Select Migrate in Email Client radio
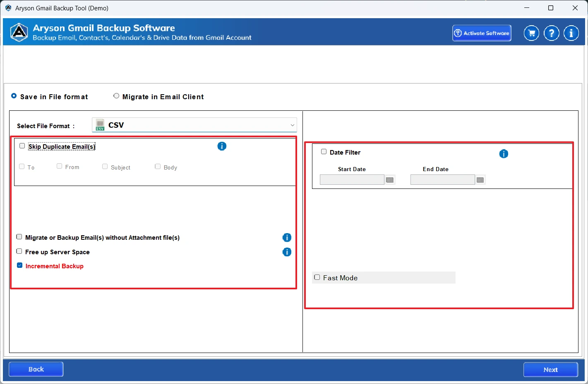 click(x=116, y=96)
